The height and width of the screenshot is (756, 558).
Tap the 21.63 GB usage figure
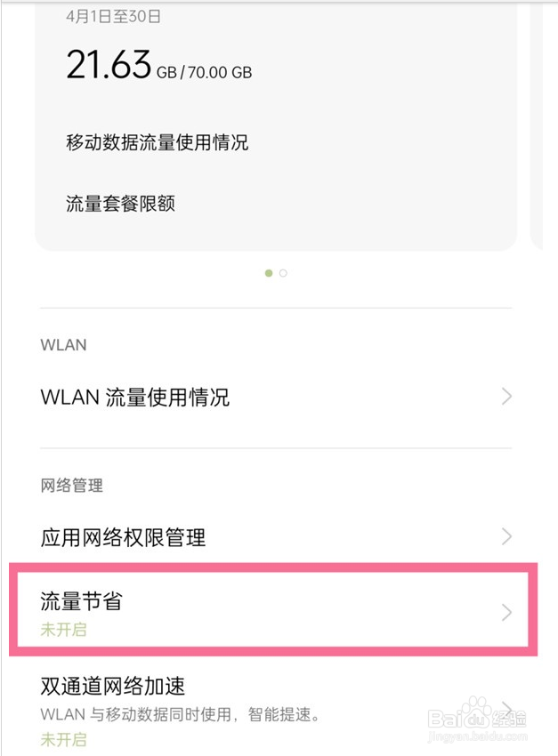(109, 65)
